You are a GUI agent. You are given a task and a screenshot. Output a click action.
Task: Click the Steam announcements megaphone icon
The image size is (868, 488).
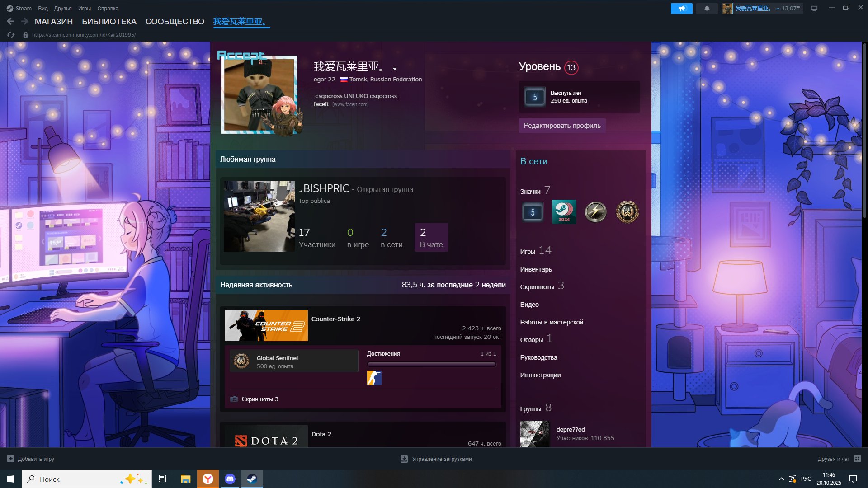tap(681, 8)
